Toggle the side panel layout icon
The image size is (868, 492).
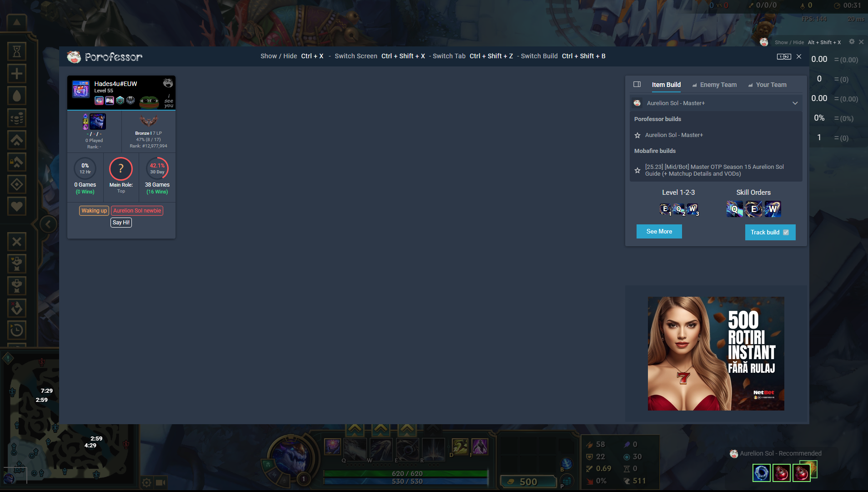pyautogui.click(x=637, y=85)
